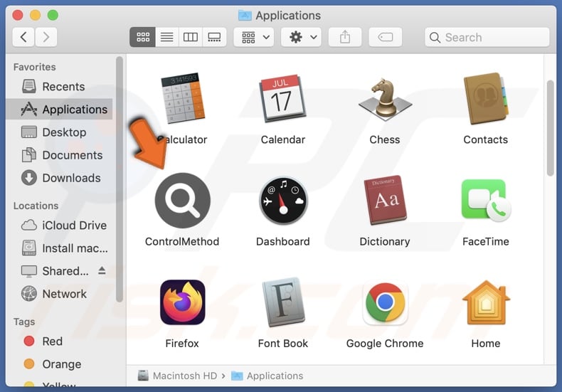Select the Firefox browser icon
The width and height of the screenshot is (562, 392).
click(x=182, y=303)
